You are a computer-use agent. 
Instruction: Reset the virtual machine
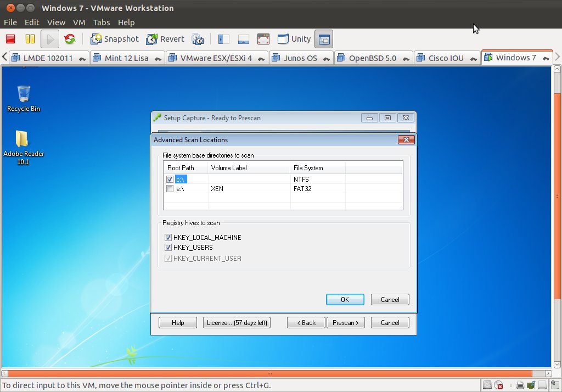point(70,39)
